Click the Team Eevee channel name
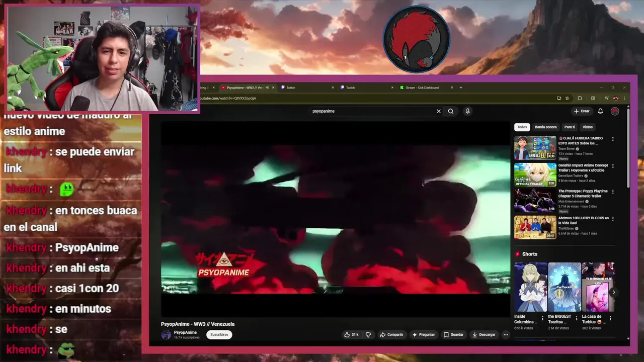The width and height of the screenshot is (644, 362). [567, 149]
